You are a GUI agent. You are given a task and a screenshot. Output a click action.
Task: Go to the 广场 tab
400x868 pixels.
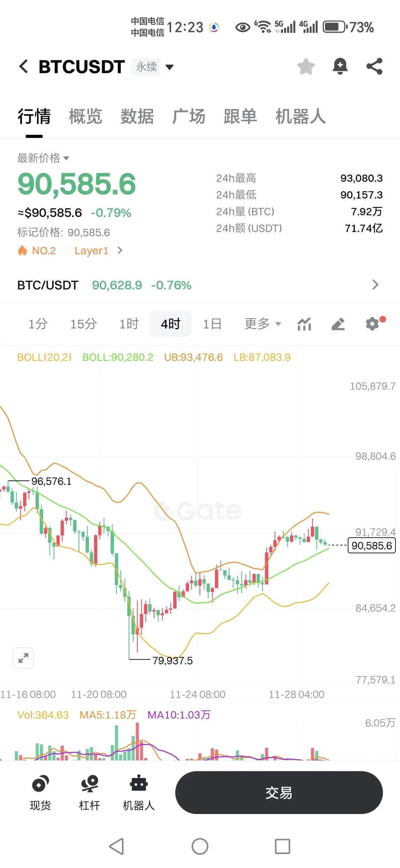pos(189,116)
